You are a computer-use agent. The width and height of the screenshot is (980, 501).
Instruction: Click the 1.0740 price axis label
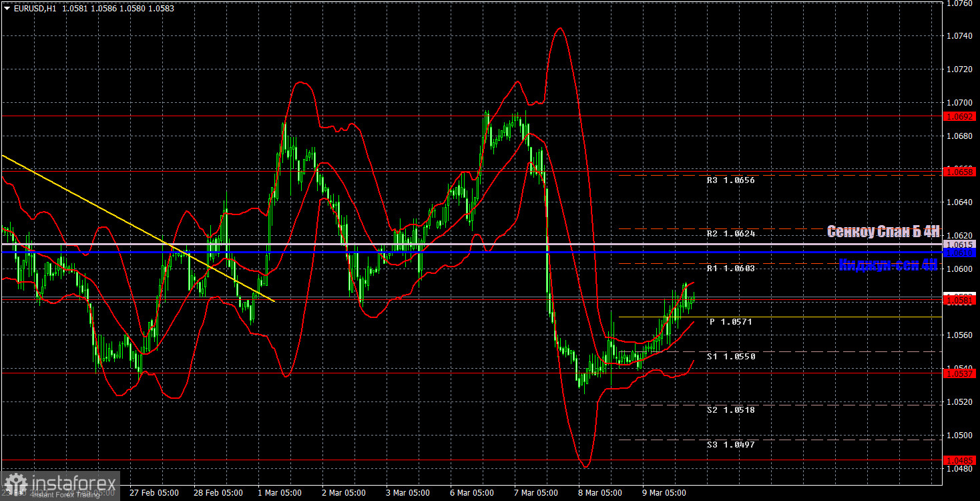click(959, 36)
